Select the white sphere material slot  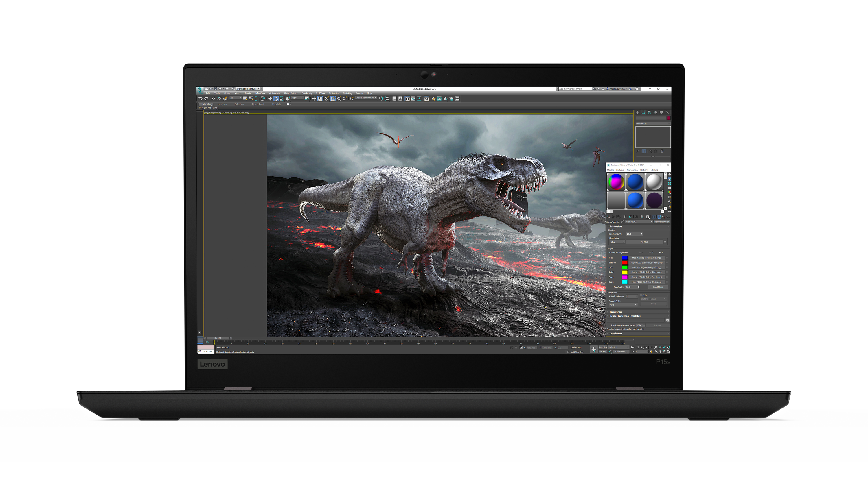(x=654, y=182)
